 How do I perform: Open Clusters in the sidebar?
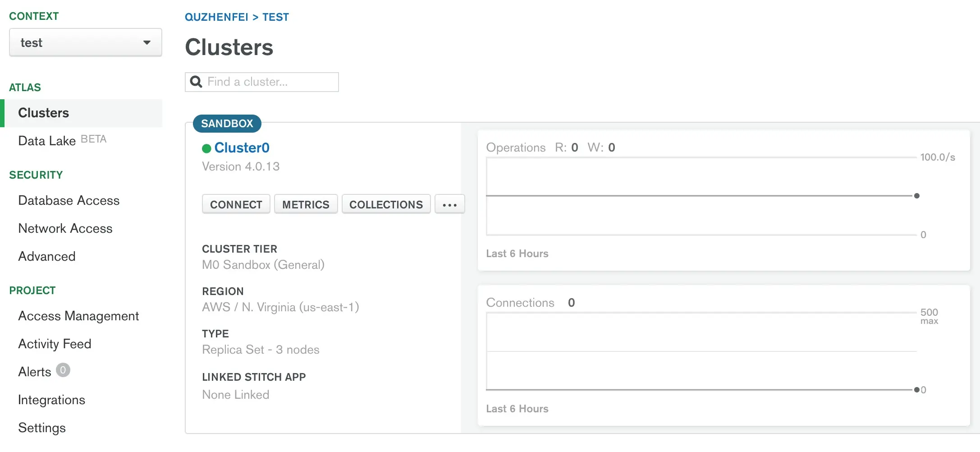(x=44, y=113)
